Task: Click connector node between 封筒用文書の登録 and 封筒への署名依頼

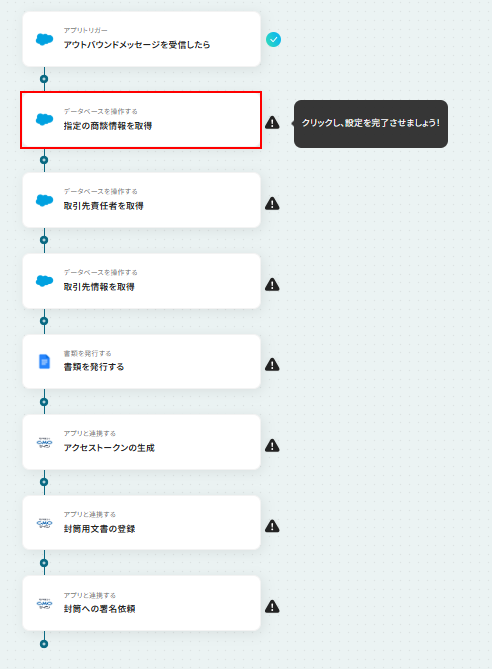Action: tap(44, 563)
